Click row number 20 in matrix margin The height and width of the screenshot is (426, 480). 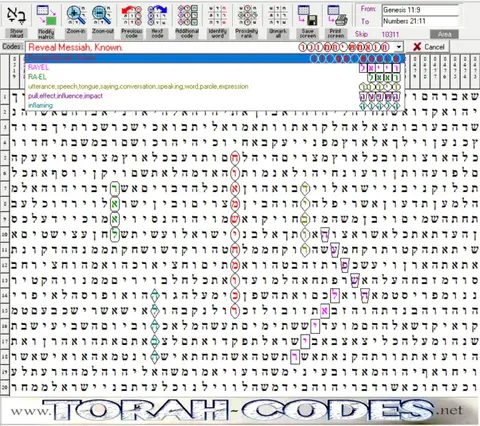[x=5, y=387]
